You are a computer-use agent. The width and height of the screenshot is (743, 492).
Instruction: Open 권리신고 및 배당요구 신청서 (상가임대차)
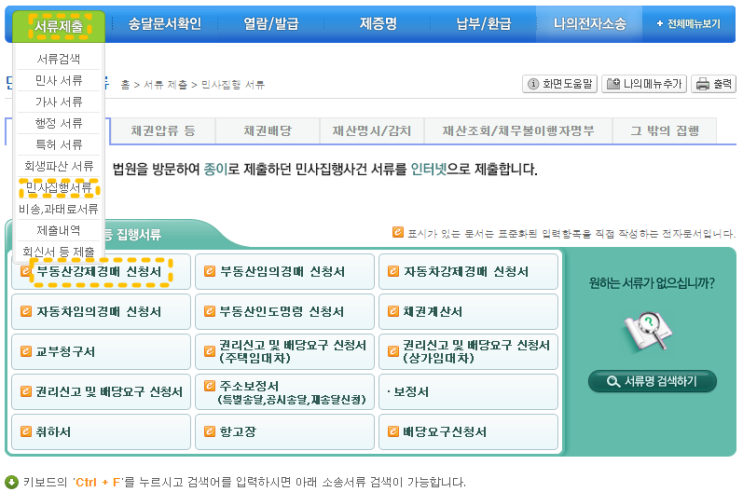[468, 352]
